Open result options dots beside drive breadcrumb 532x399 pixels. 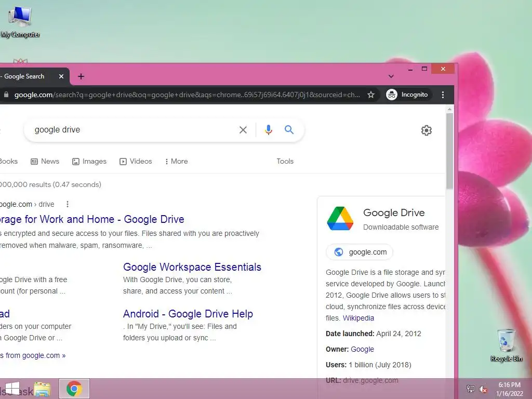(x=68, y=204)
